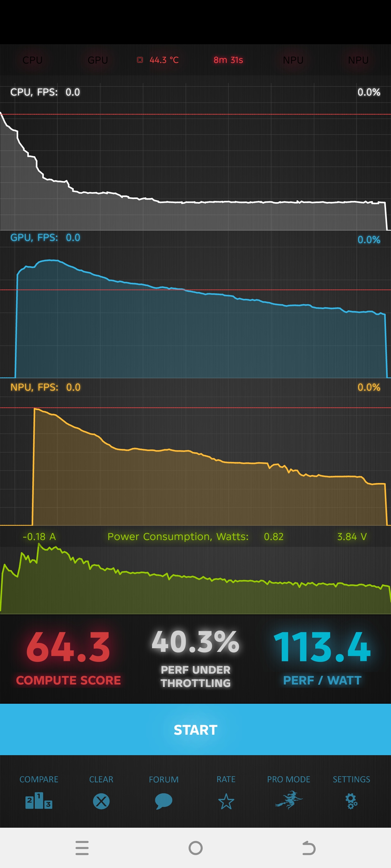
Task: Tap the 40.3% Perf Under Throttling value
Action: 195,642
